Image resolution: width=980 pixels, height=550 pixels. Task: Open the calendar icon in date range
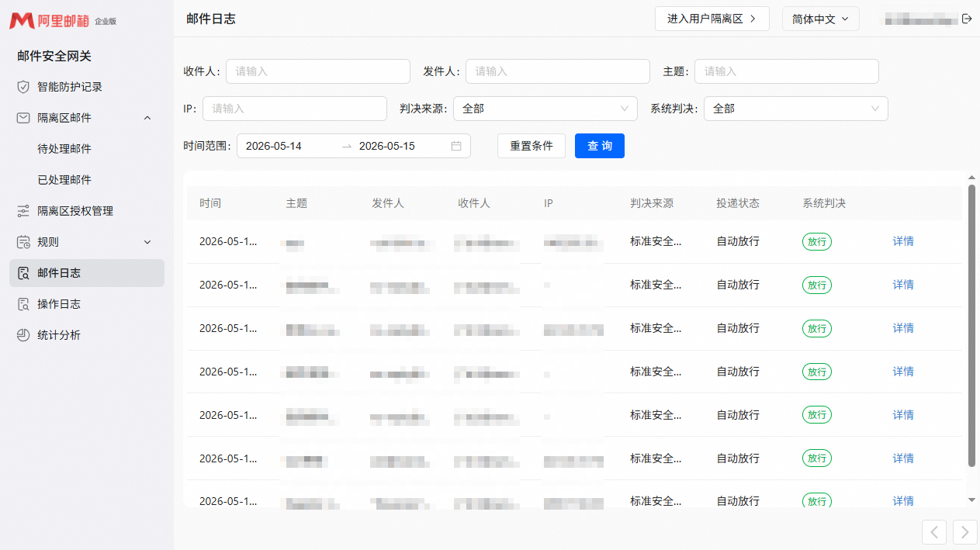pos(456,146)
